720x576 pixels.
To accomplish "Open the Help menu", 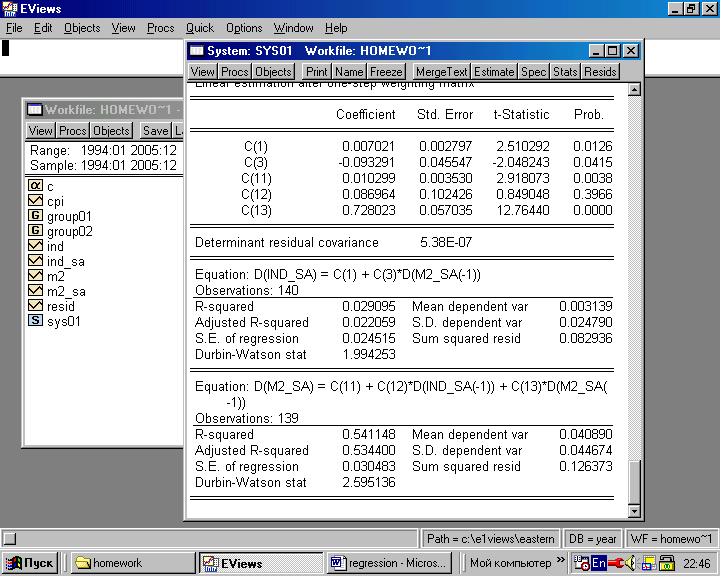I will pyautogui.click(x=336, y=28).
